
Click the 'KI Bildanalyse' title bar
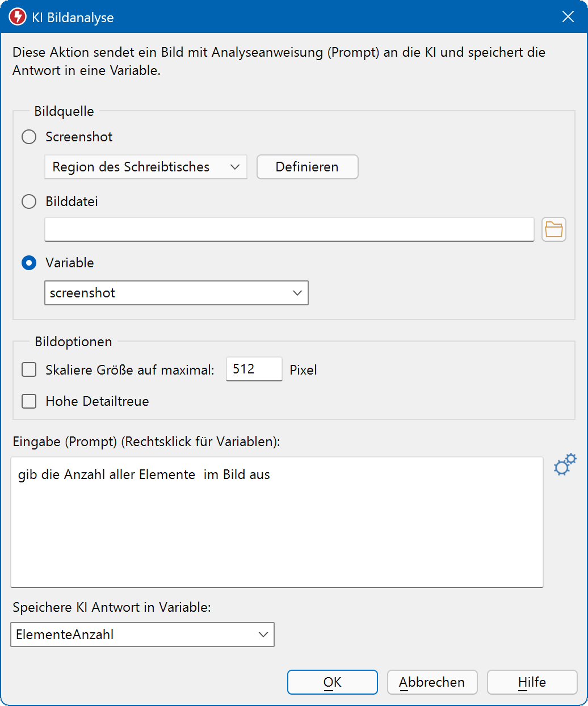tap(284, 17)
